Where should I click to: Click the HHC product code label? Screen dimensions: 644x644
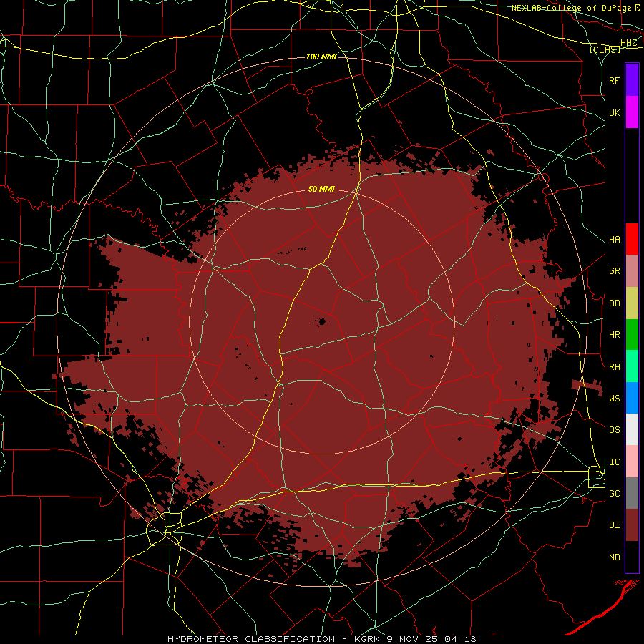628,43
